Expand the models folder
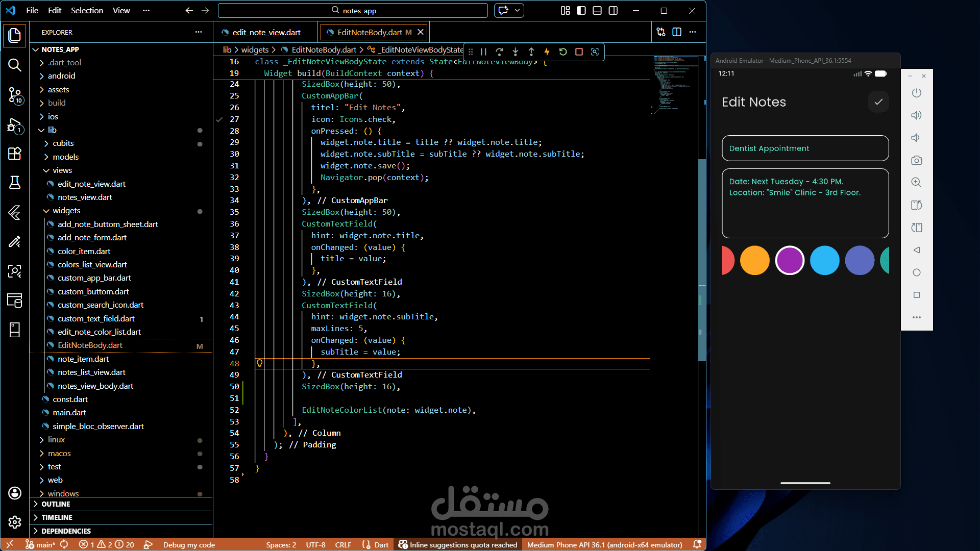 pyautogui.click(x=65, y=157)
